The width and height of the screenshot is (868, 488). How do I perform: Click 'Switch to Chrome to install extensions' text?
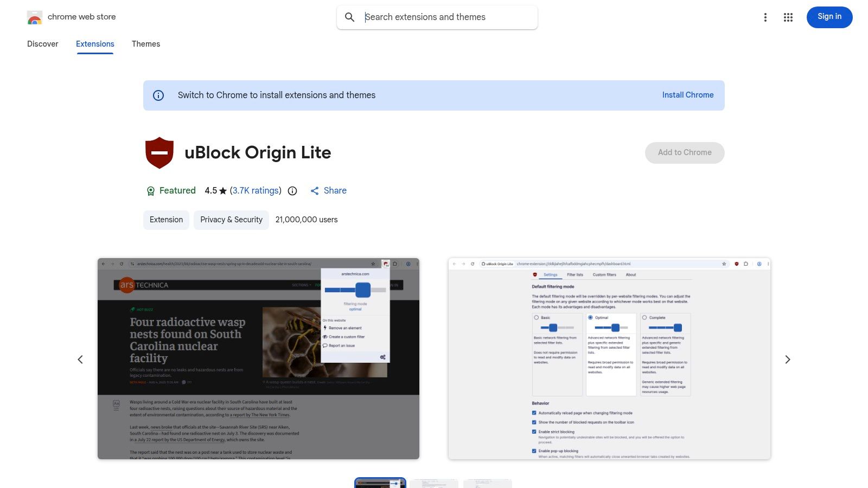pos(277,95)
